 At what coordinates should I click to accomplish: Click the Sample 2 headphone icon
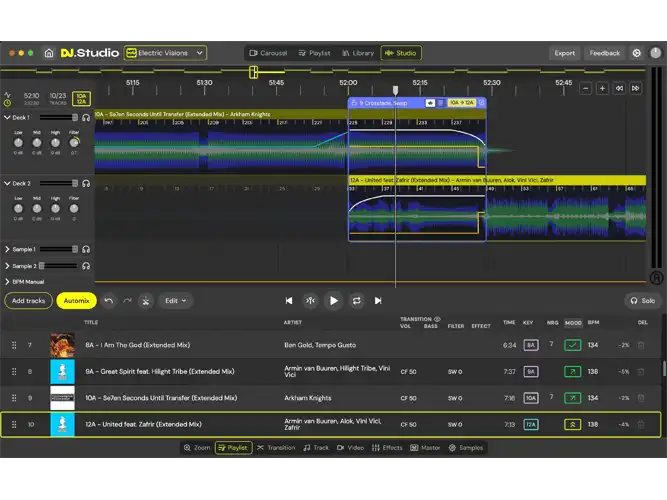(x=86, y=266)
